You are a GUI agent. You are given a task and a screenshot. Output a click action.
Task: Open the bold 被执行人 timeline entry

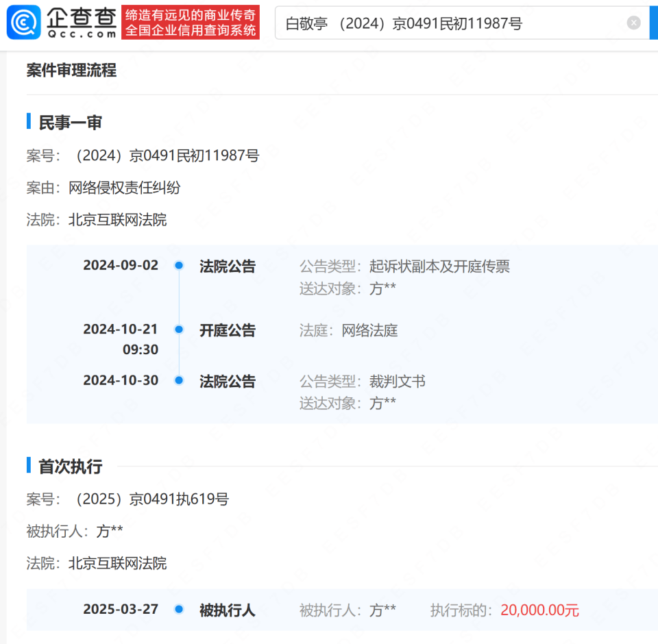point(228,610)
